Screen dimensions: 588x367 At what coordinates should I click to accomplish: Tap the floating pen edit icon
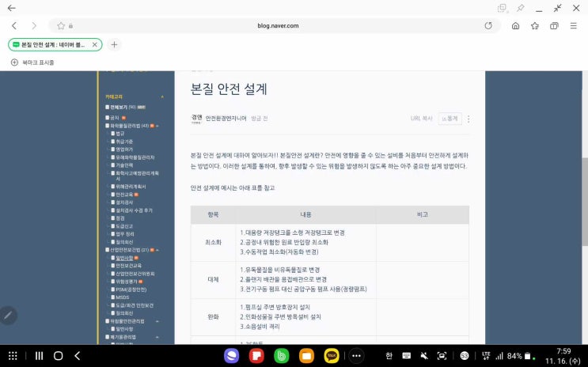pos(8,316)
